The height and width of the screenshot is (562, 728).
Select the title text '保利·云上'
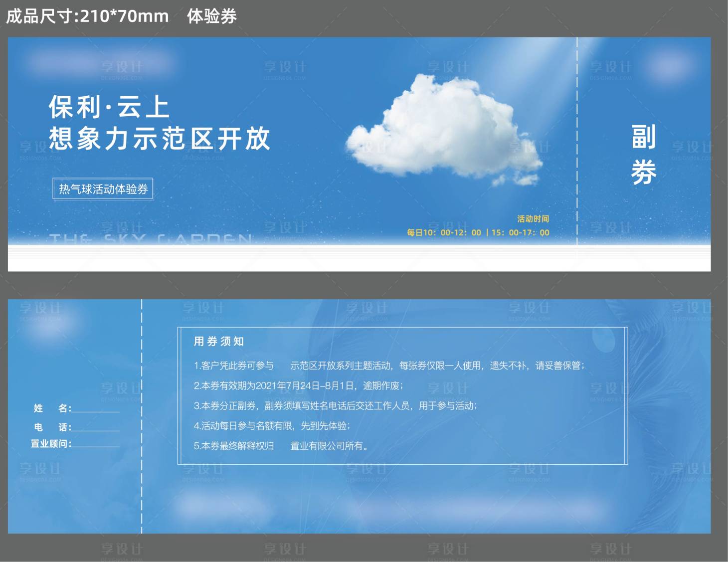[109, 107]
